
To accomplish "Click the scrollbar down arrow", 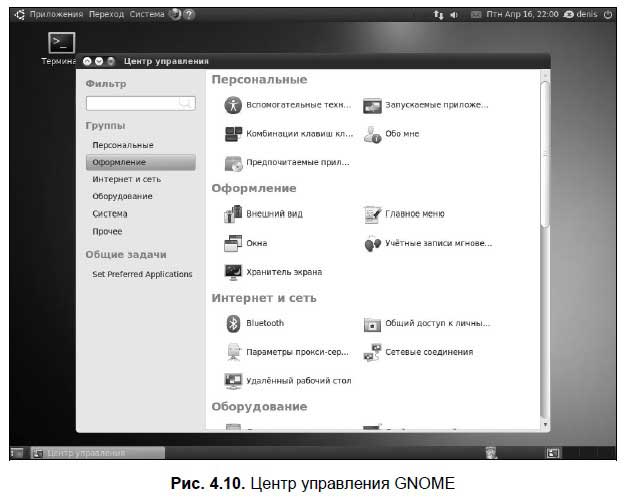I will [545, 425].
